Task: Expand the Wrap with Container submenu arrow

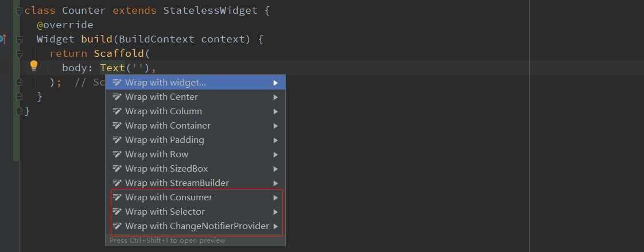Action: click(276, 126)
